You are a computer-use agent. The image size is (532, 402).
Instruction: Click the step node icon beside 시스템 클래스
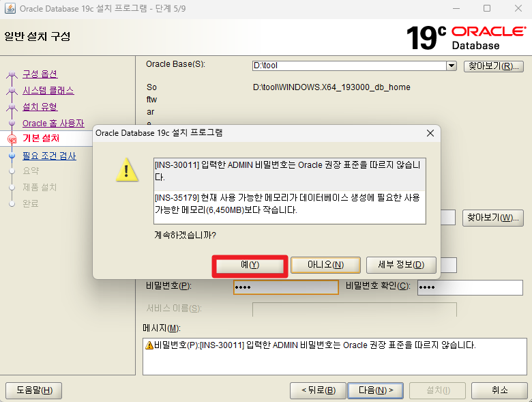click(x=12, y=90)
